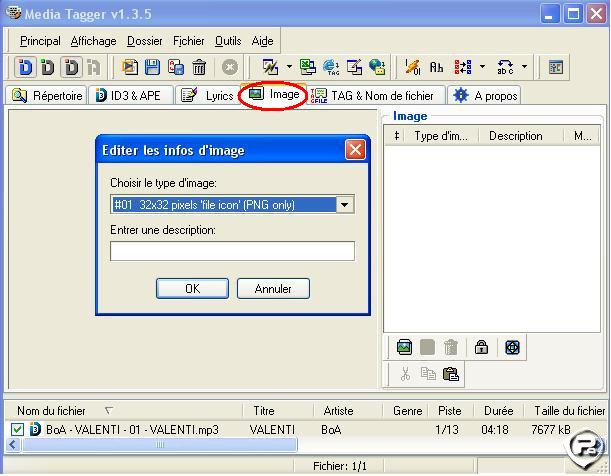Click the copy pages icon in image panel
Screen dimensions: 611x476
tap(428, 374)
